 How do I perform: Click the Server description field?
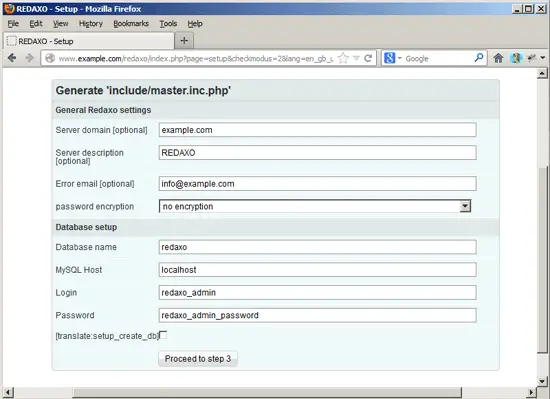click(317, 153)
